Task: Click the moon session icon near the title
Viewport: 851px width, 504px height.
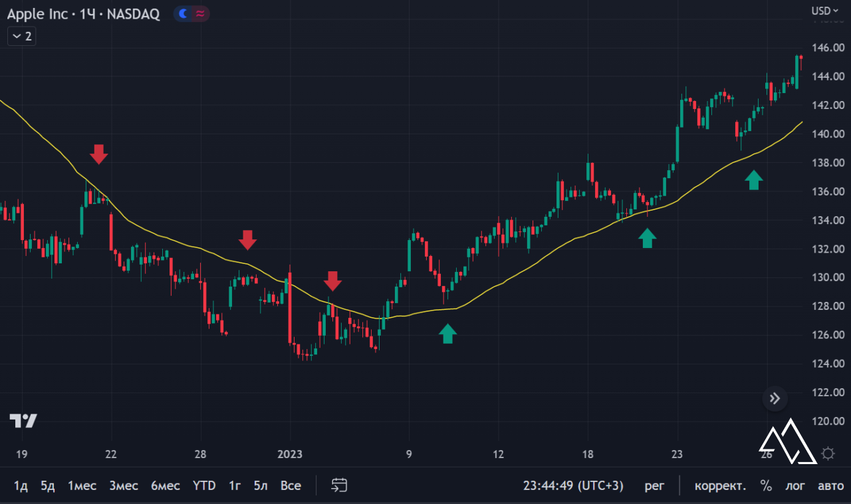Action: (183, 13)
